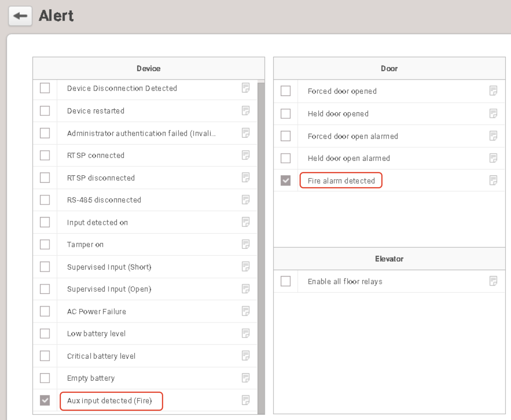Check Supervised Input (Short) alert
The height and width of the screenshot is (420, 511).
[45, 267]
